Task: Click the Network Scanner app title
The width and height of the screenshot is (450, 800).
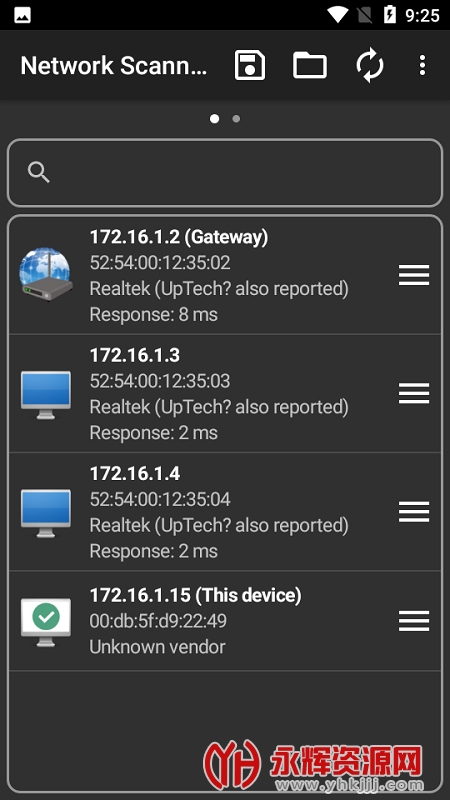Action: click(x=114, y=66)
